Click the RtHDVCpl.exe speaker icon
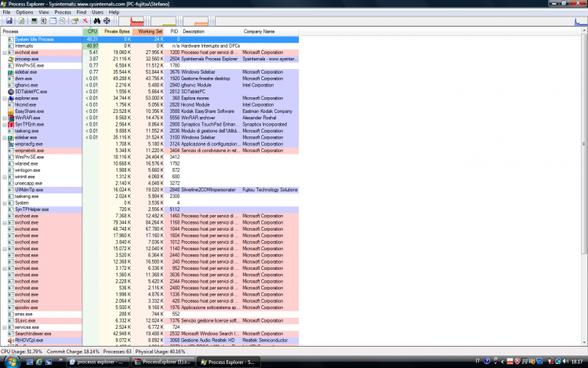588x368 pixels. point(11,341)
